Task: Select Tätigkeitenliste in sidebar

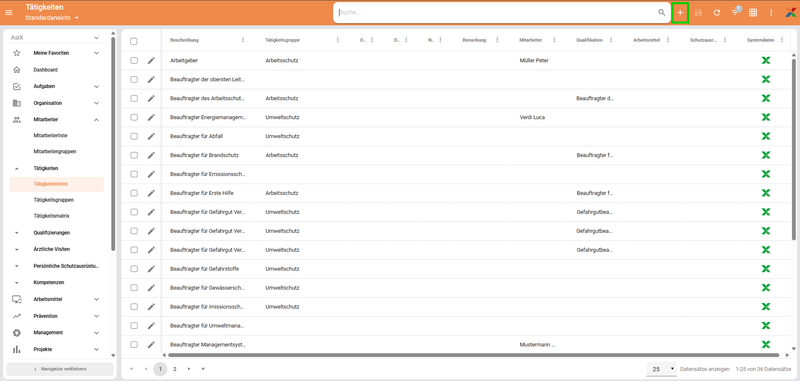Action: coord(57,184)
